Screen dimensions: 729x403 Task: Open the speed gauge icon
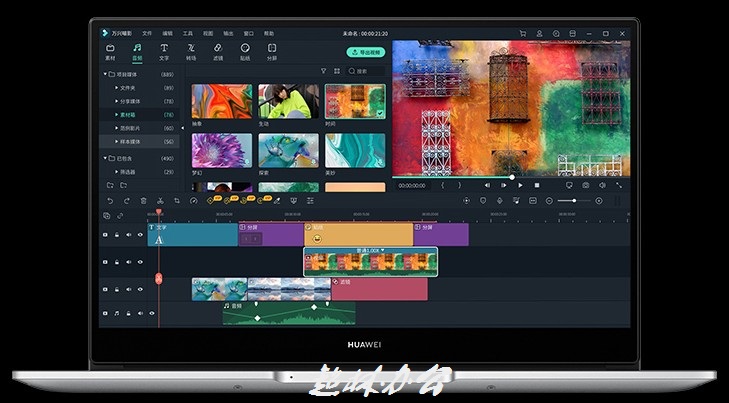click(194, 201)
